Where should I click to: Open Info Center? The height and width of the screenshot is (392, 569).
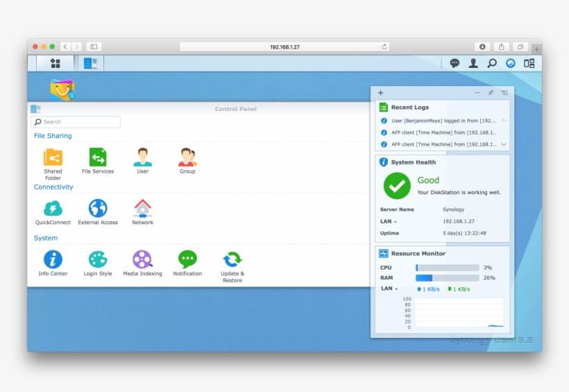pos(53,263)
